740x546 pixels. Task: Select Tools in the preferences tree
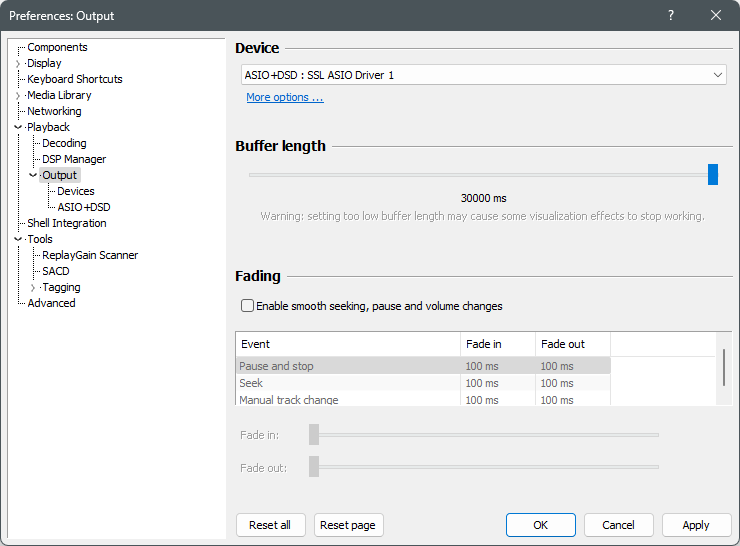[x=40, y=239]
